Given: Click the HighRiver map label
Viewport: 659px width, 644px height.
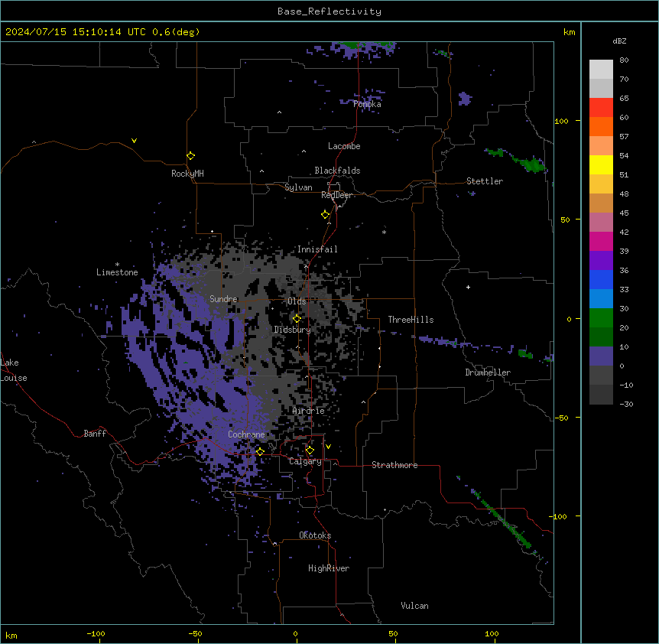Looking at the screenshot, I should pyautogui.click(x=329, y=568).
